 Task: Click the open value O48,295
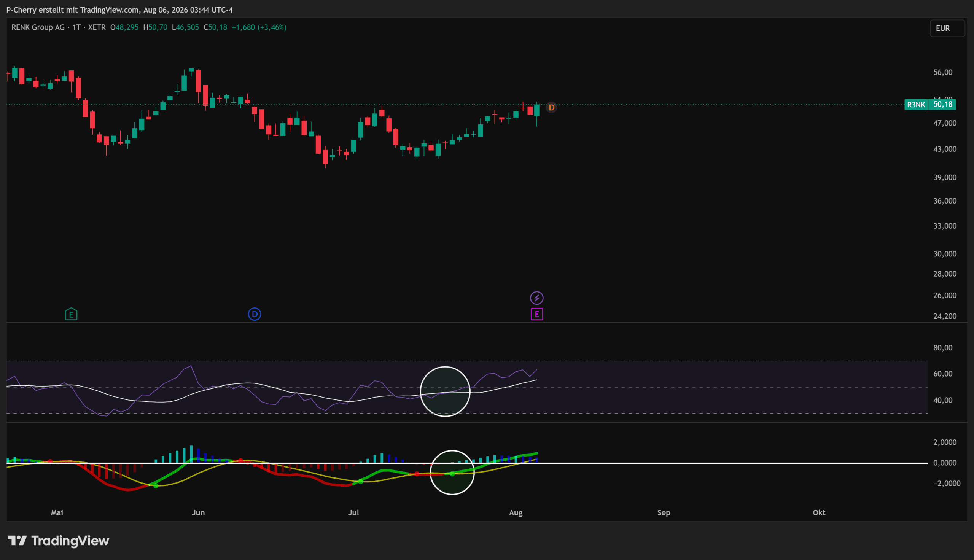tap(124, 27)
